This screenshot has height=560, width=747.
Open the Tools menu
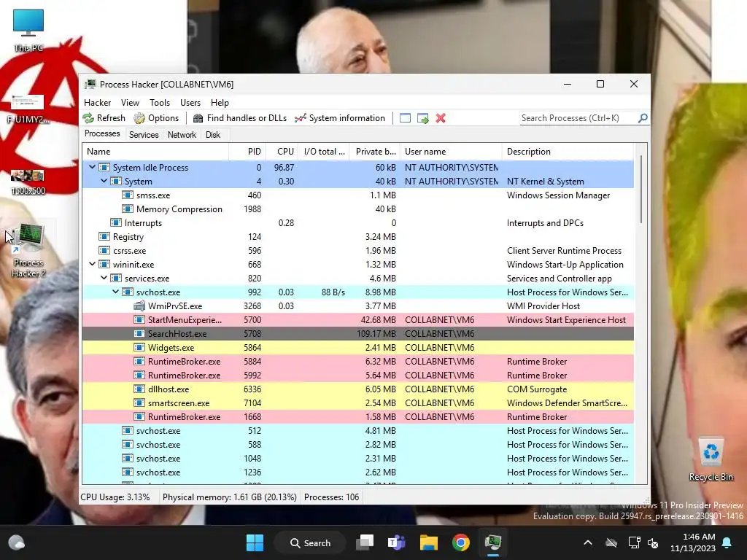160,102
